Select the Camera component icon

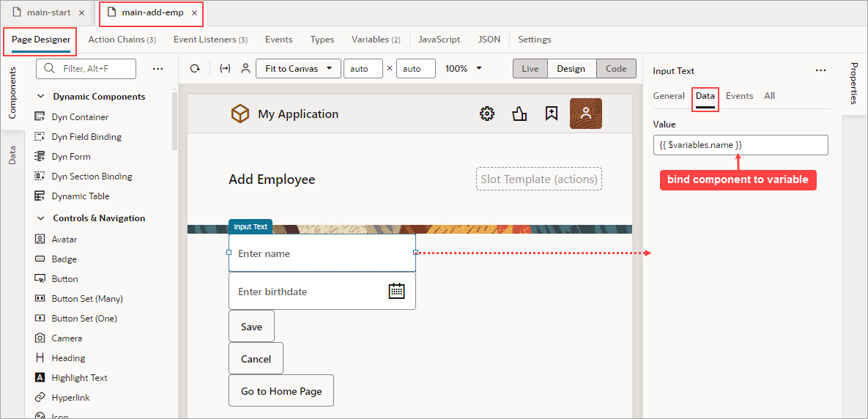(40, 338)
